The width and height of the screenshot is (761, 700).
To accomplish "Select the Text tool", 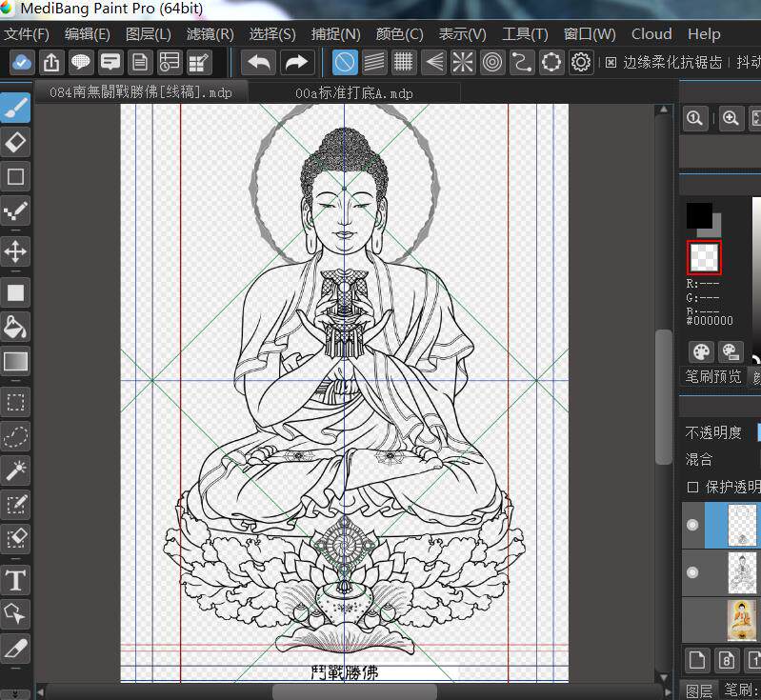I will point(15,580).
